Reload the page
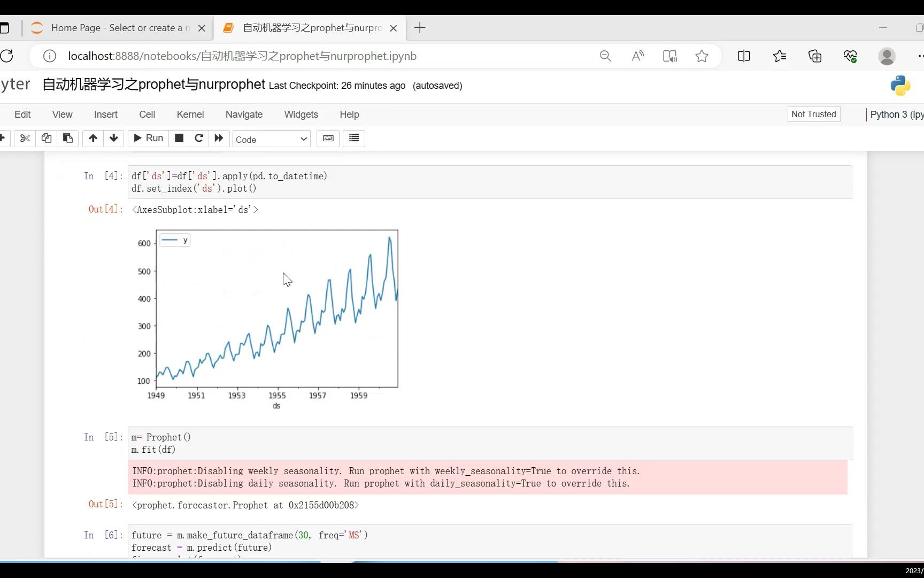Image resolution: width=924 pixels, height=578 pixels. pos(7,56)
